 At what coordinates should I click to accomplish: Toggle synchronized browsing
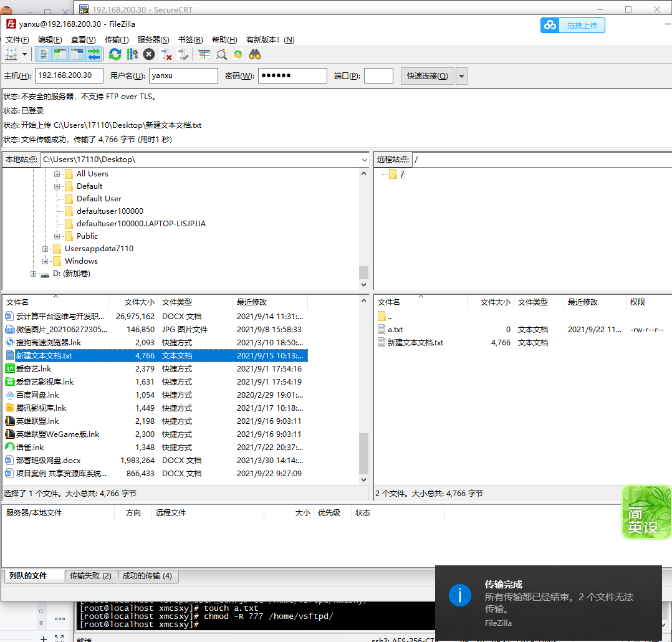pos(238,54)
